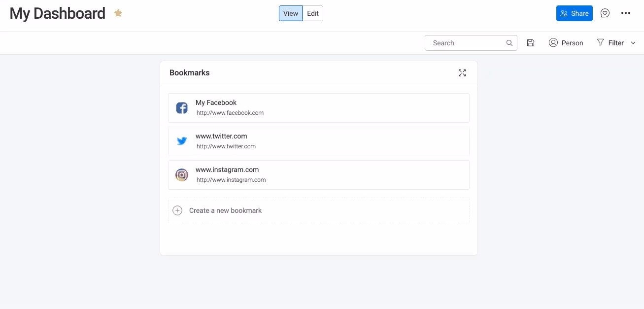Click the person avatar icon beside Person

coord(553,43)
